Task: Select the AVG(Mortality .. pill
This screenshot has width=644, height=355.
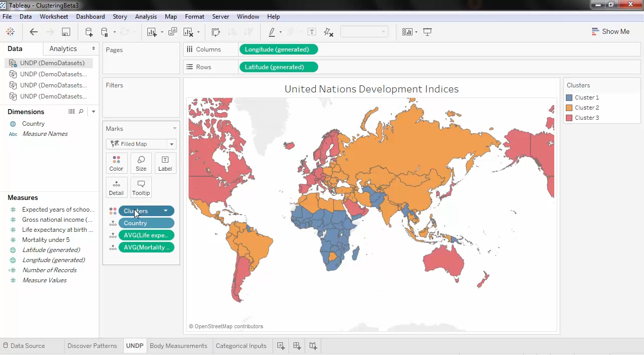Action: (x=146, y=247)
